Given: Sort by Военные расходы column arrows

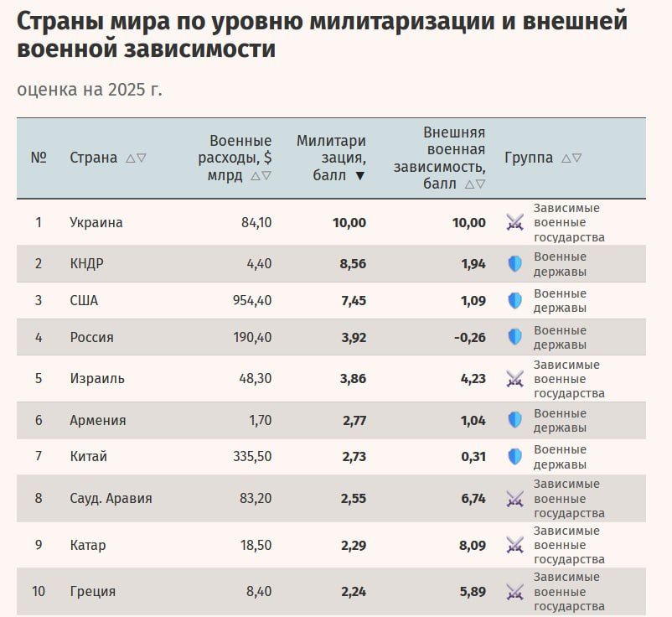Looking at the screenshot, I should (261, 176).
